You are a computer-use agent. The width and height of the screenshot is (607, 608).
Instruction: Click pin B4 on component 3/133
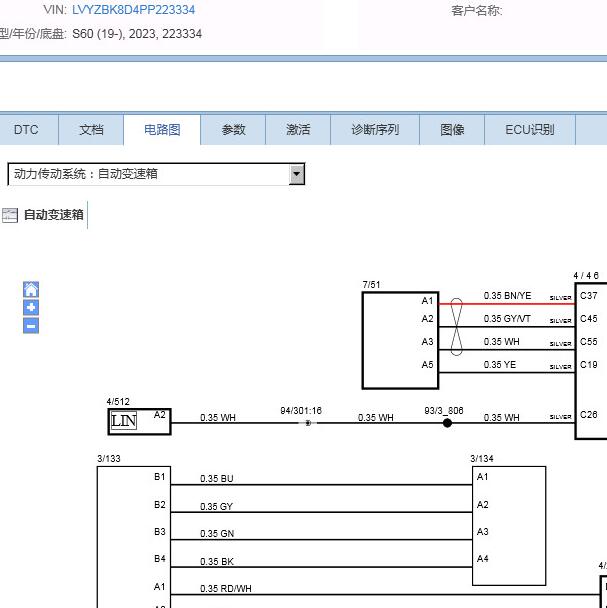pyautogui.click(x=159, y=559)
